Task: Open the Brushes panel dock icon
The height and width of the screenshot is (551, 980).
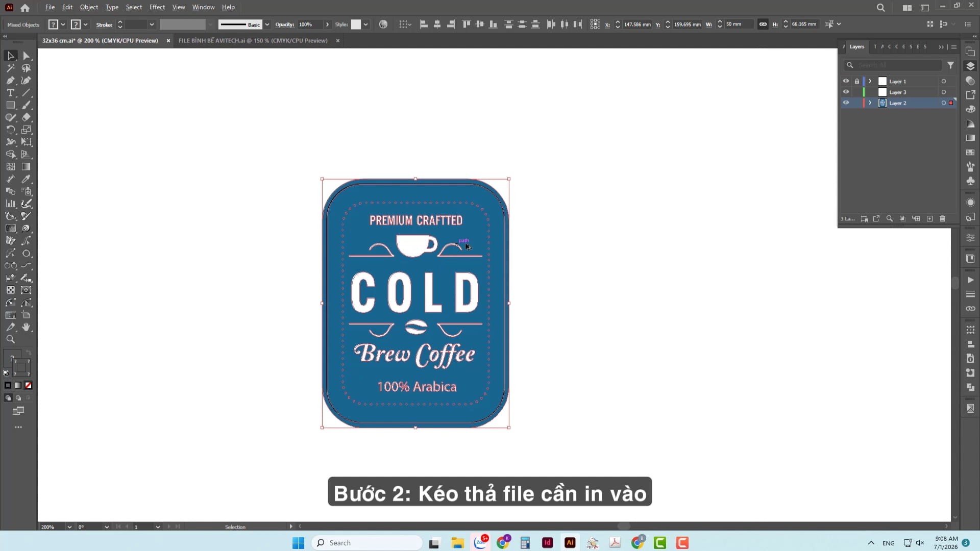Action: click(x=970, y=167)
